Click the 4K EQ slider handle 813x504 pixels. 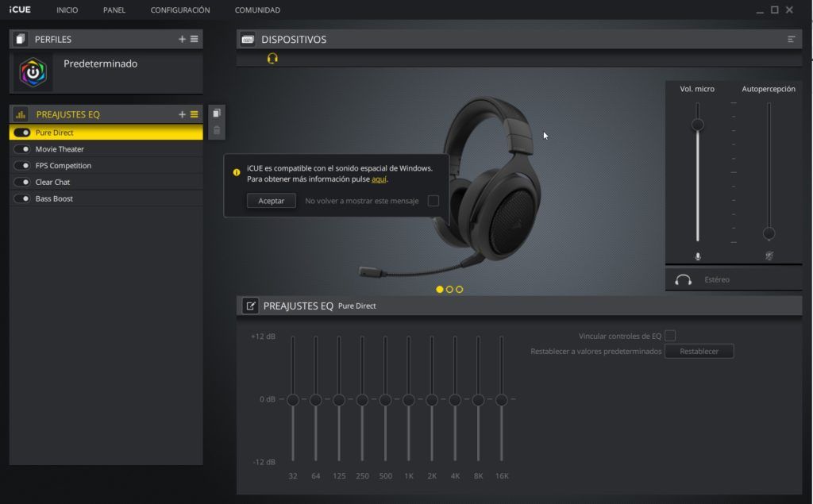pyautogui.click(x=455, y=400)
